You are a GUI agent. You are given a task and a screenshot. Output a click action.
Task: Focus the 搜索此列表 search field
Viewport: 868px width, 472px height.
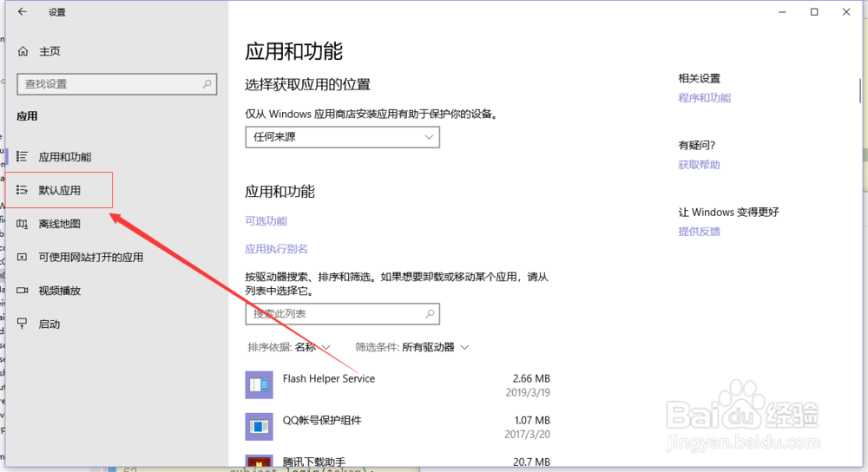point(343,314)
